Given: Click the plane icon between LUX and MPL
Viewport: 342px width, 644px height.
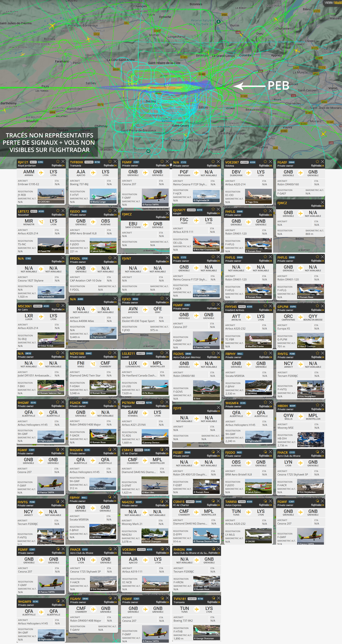Looking at the screenshot, I should click(145, 364).
